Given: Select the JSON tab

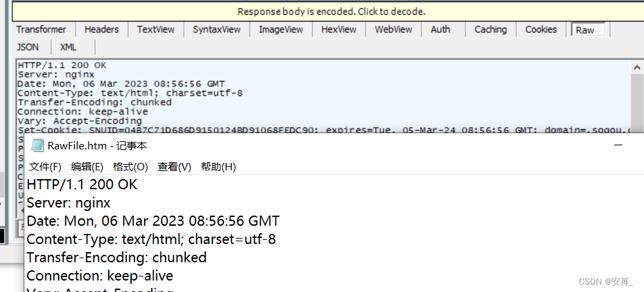Looking at the screenshot, I should tap(28, 47).
